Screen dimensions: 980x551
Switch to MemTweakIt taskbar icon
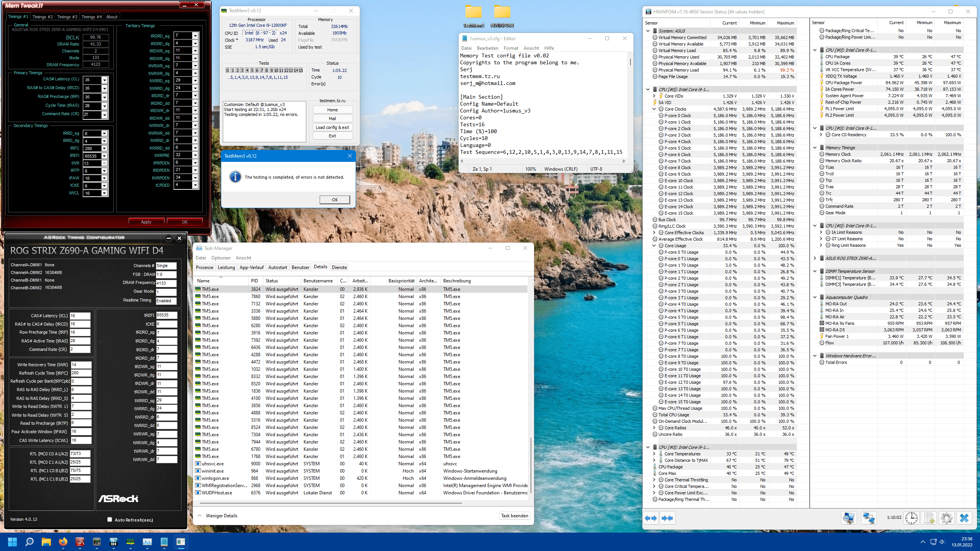[x=80, y=542]
